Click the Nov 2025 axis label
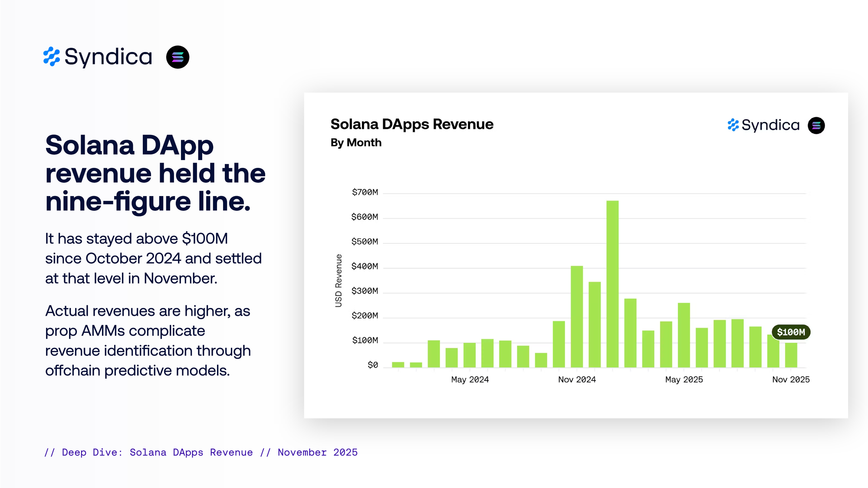 (x=791, y=380)
